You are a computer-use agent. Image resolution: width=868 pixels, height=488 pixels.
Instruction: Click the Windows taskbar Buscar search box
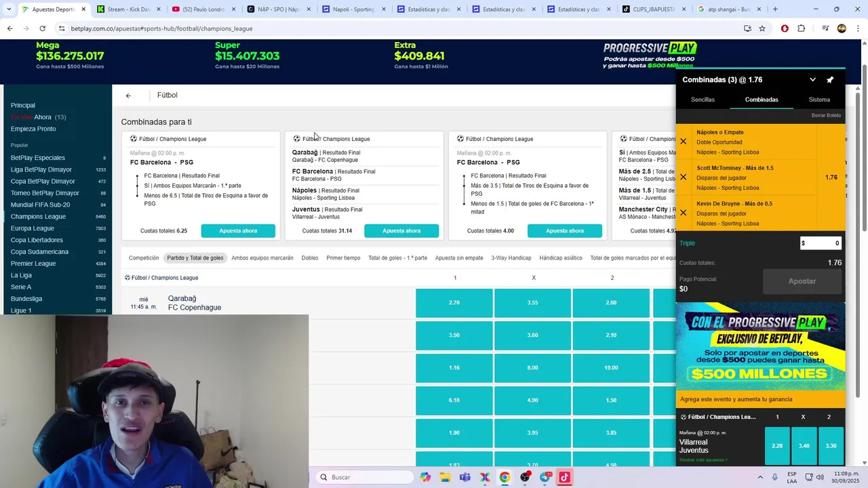click(x=364, y=477)
